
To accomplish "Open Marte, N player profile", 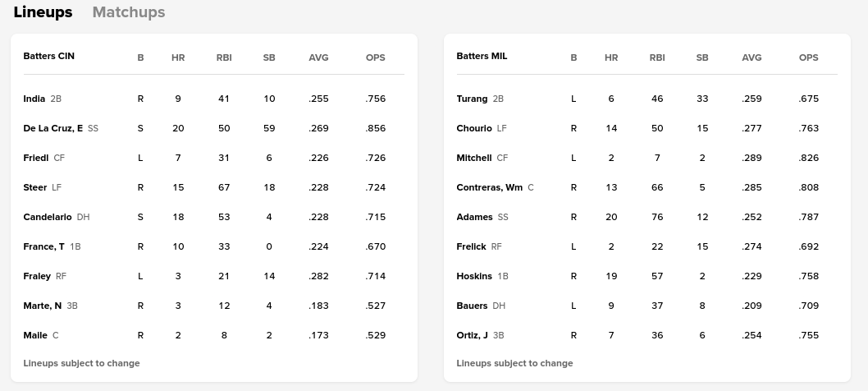I will [42, 306].
